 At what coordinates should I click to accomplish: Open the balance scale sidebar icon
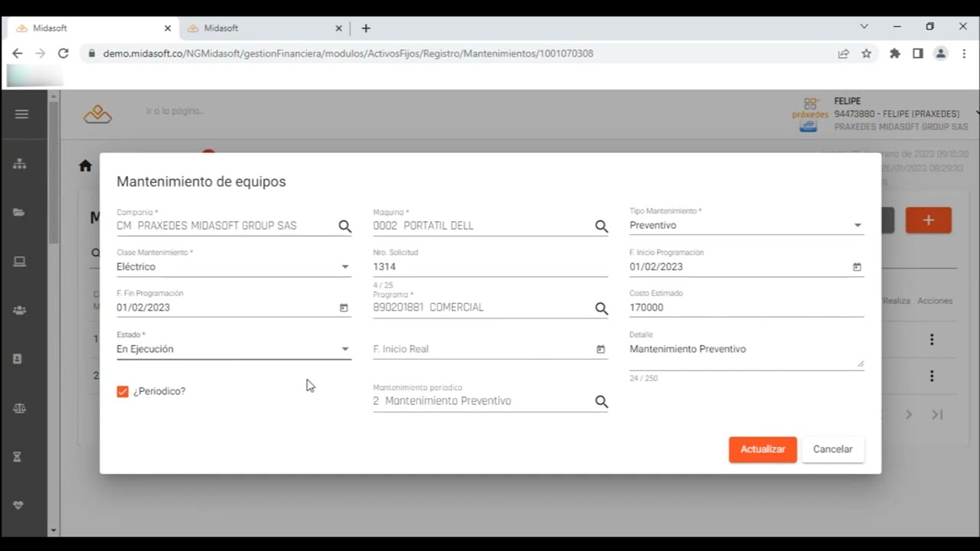click(19, 408)
